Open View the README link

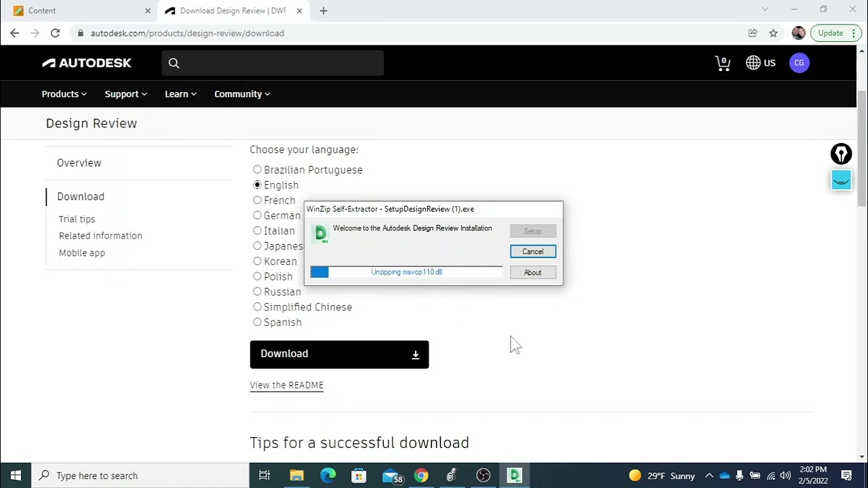point(286,385)
